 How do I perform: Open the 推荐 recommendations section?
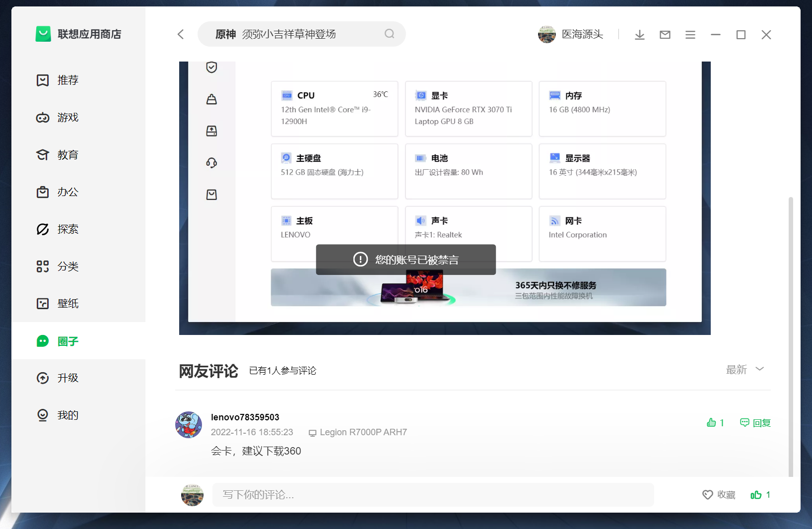[78, 80]
